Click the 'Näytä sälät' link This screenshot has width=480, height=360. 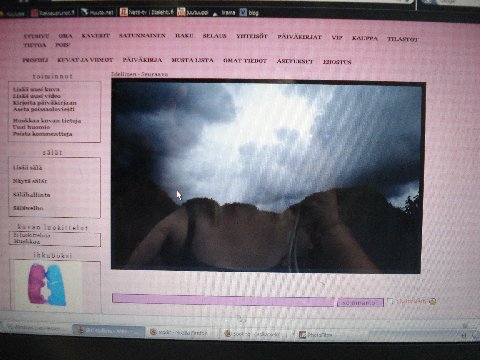30,181
